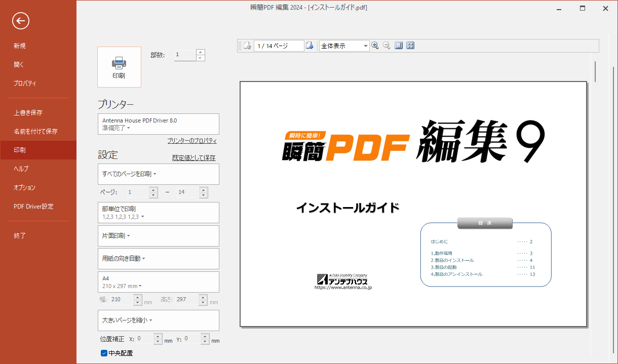
Task: Click the 位置補正 Y input field
Action: (192, 339)
